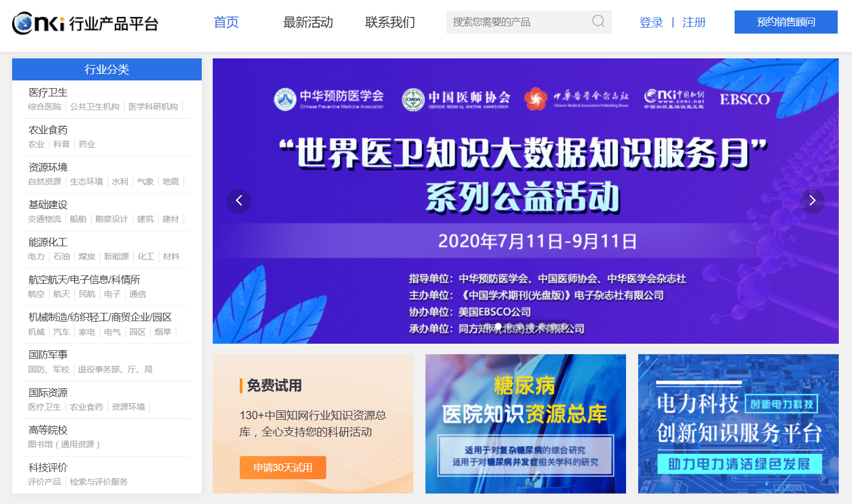Advance to the next carousel banner
This screenshot has height=504, width=852.
[x=812, y=200]
